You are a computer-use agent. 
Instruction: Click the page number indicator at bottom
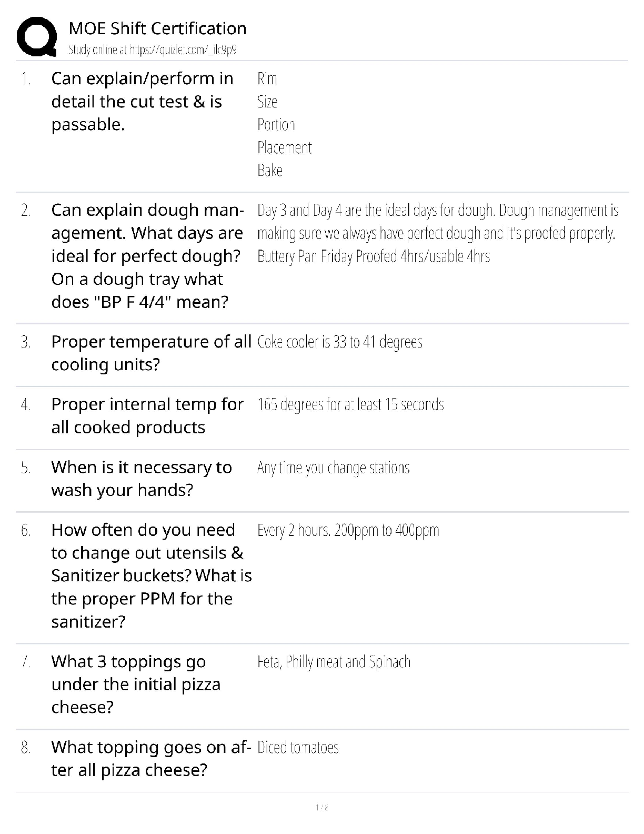tap(321, 807)
